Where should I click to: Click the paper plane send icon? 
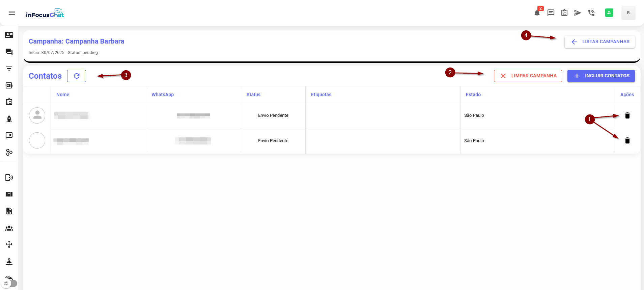(x=578, y=13)
